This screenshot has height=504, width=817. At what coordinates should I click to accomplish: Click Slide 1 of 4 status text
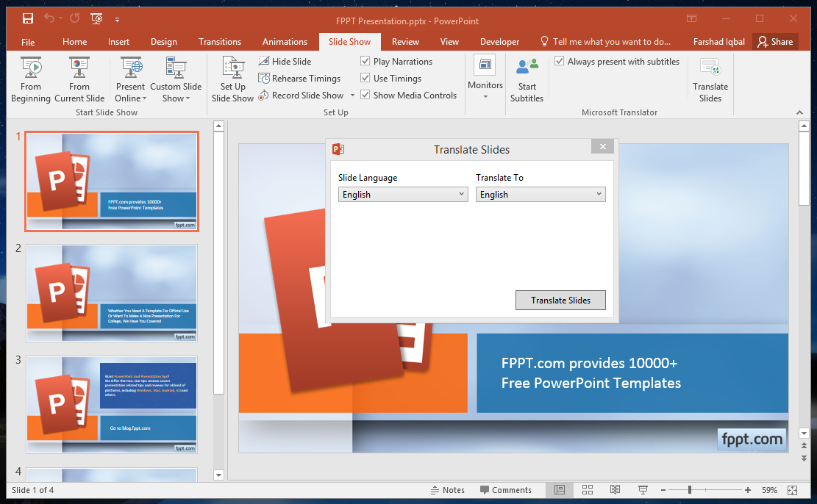point(33,490)
